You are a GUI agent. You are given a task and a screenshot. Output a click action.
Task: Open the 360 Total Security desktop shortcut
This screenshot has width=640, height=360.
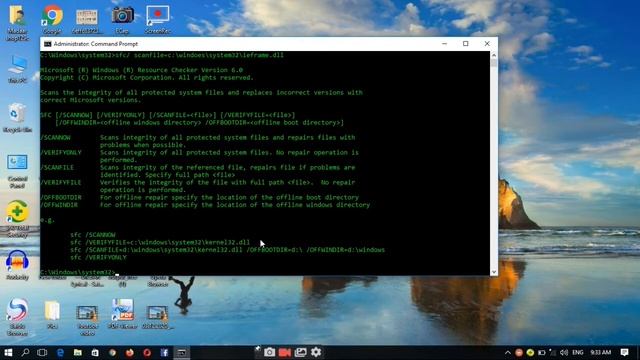[x=17, y=219]
